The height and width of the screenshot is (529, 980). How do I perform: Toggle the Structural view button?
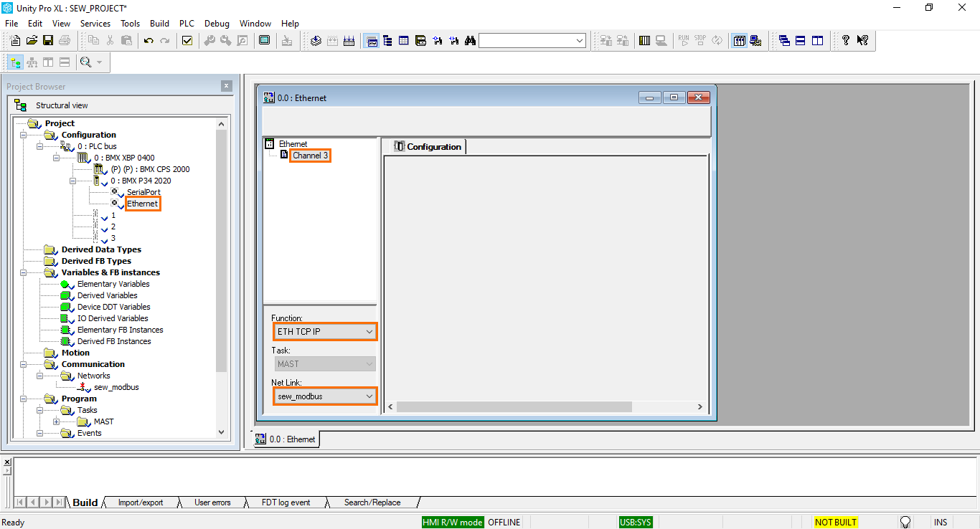click(15, 62)
